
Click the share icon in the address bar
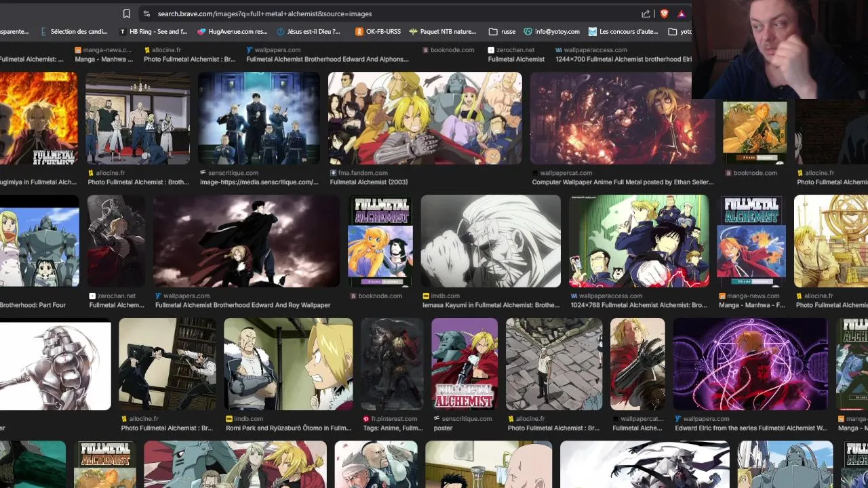click(646, 14)
